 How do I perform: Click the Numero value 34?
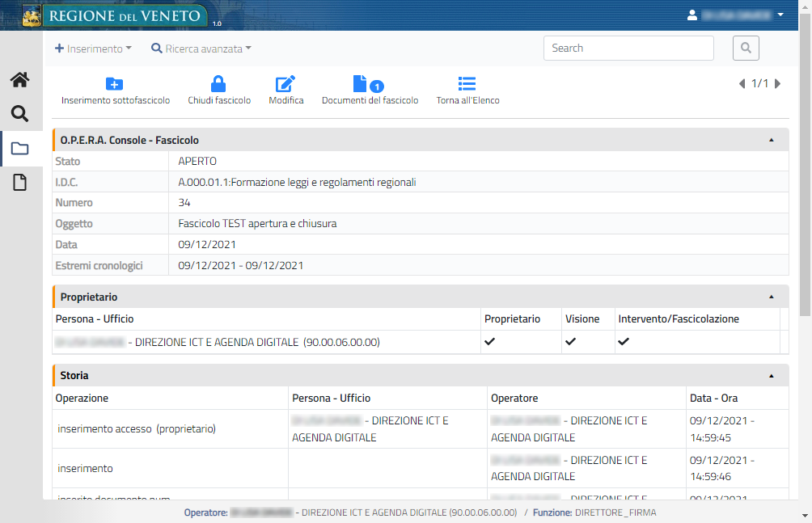coord(184,202)
